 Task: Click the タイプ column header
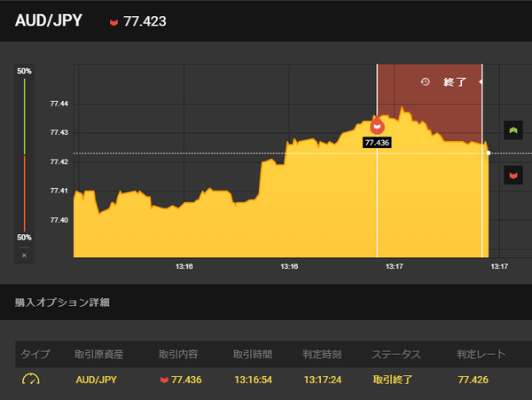pyautogui.click(x=35, y=354)
